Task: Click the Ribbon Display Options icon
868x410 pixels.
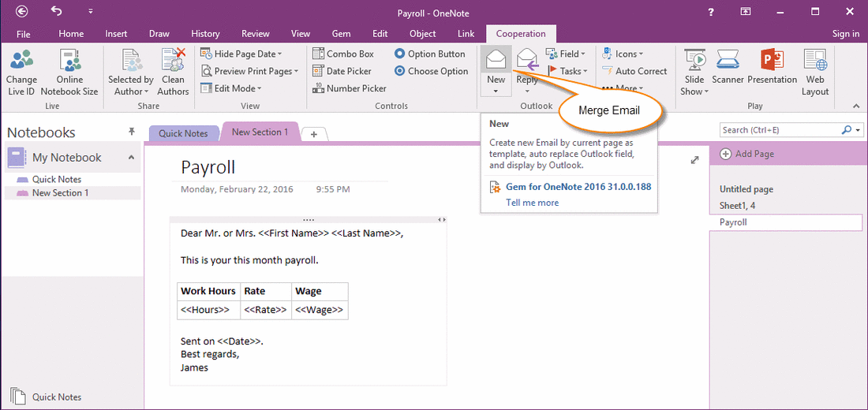Action: (746, 12)
